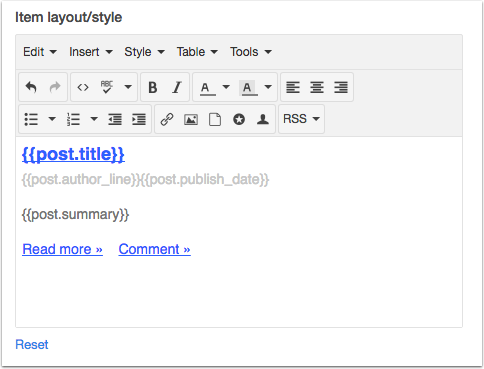Open the Tools menu
This screenshot has width=484, height=369.
251,52
